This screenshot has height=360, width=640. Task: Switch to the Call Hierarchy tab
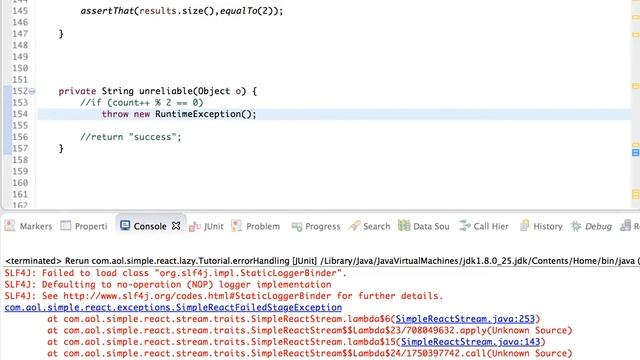pyautogui.click(x=483, y=226)
